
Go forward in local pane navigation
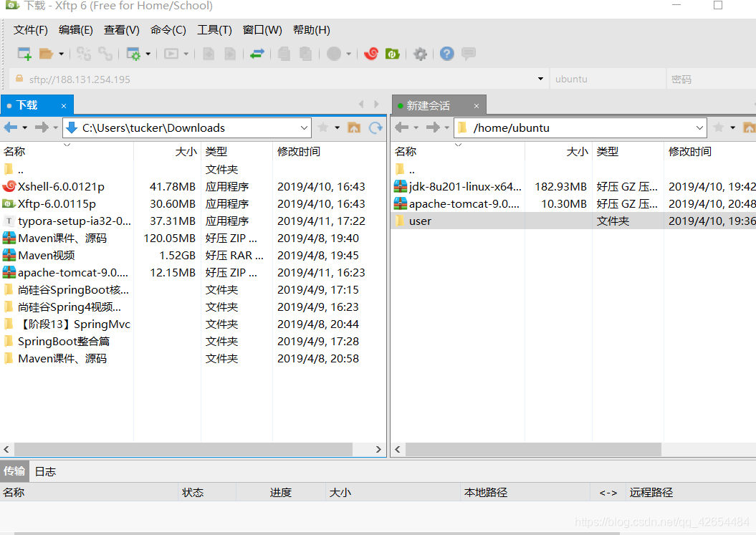42,127
